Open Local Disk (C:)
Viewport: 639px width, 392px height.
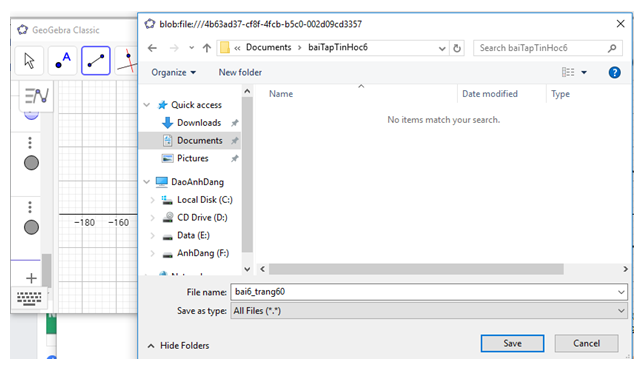pyautogui.click(x=205, y=200)
